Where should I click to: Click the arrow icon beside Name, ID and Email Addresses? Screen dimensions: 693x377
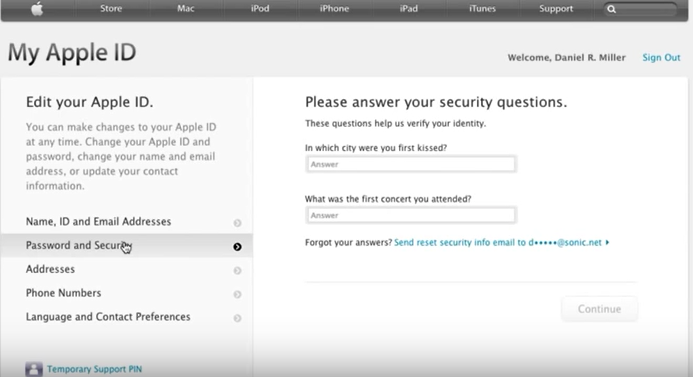tap(237, 222)
